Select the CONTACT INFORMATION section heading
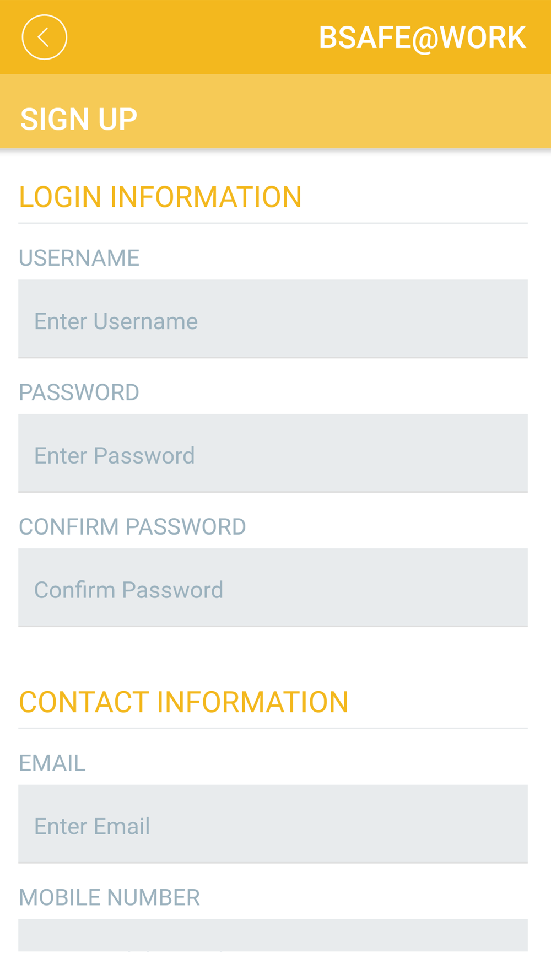551x980 pixels. tap(183, 702)
